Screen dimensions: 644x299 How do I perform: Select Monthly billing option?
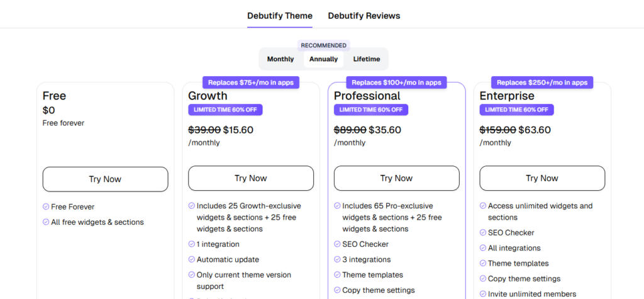(280, 59)
